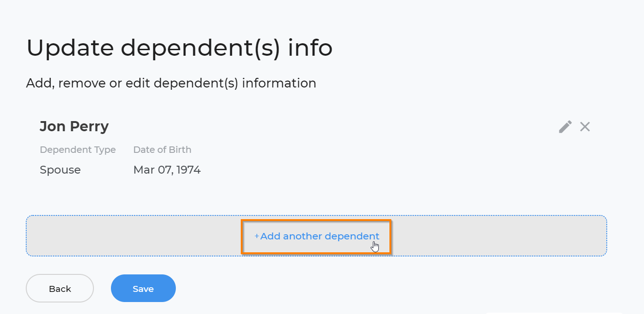Viewport: 644px width, 314px height.
Task: Click the word Update in the title
Action: [70, 48]
